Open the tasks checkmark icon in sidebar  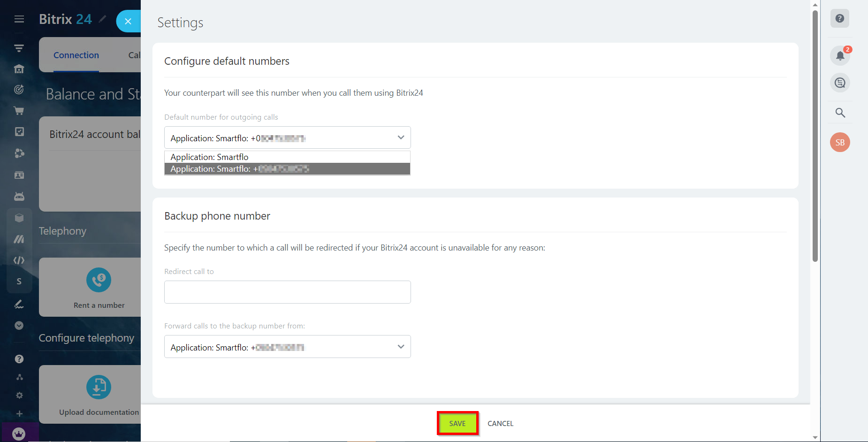(19, 132)
